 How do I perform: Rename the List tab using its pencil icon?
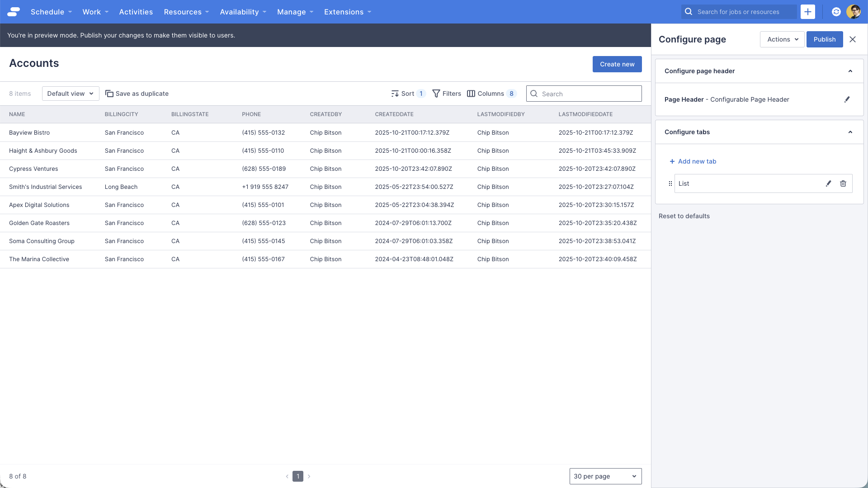tap(828, 183)
